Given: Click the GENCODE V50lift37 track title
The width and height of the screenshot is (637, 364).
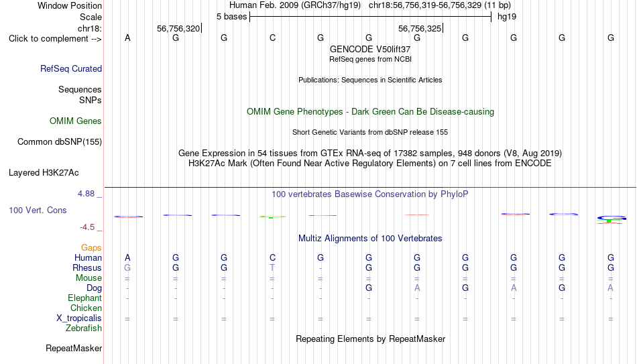Looking at the screenshot, I should [x=370, y=49].
